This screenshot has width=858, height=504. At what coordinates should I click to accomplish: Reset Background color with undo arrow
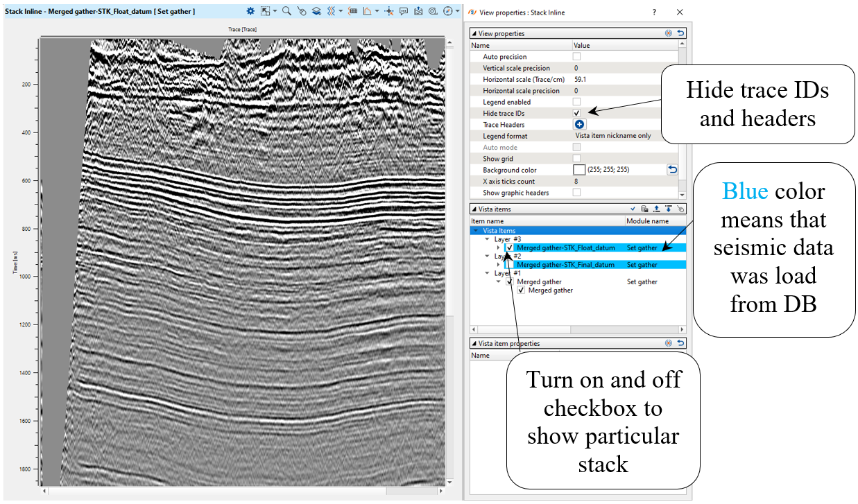point(671,170)
